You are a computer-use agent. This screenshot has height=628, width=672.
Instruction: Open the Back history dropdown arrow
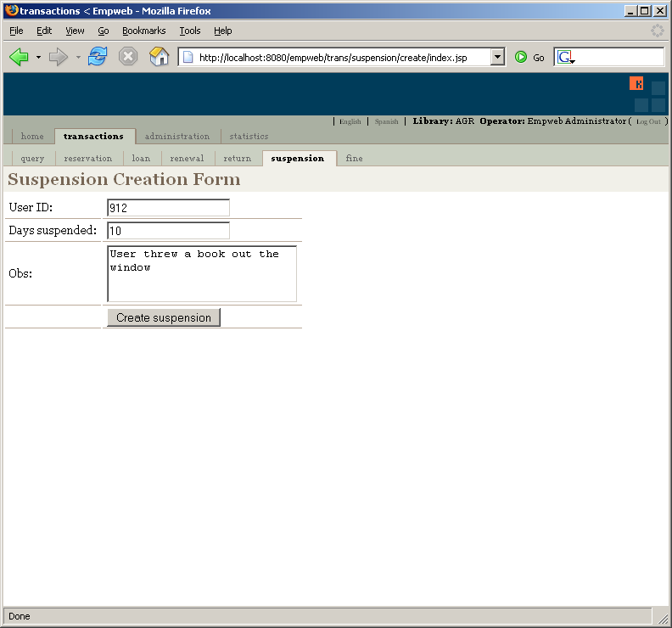pyautogui.click(x=38, y=57)
